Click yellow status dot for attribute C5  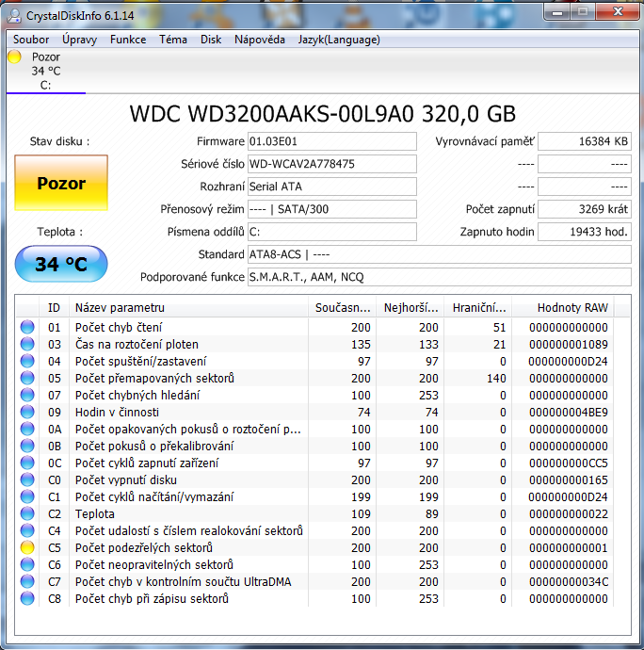27,547
